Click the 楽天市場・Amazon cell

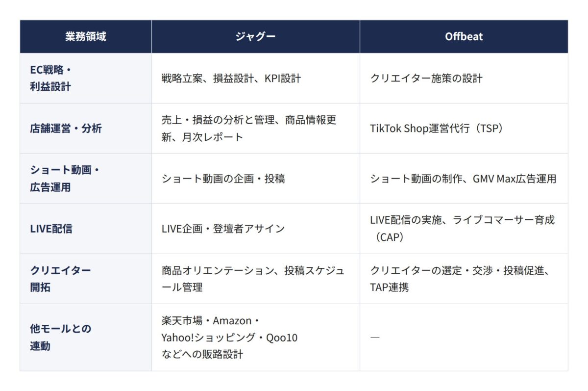click(x=256, y=337)
